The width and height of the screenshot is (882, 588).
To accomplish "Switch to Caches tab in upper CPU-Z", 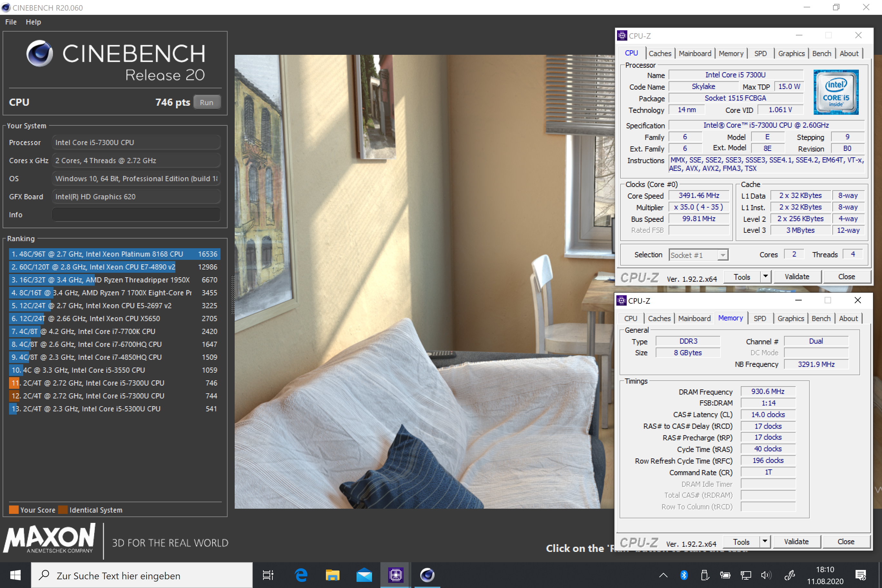I will point(660,54).
